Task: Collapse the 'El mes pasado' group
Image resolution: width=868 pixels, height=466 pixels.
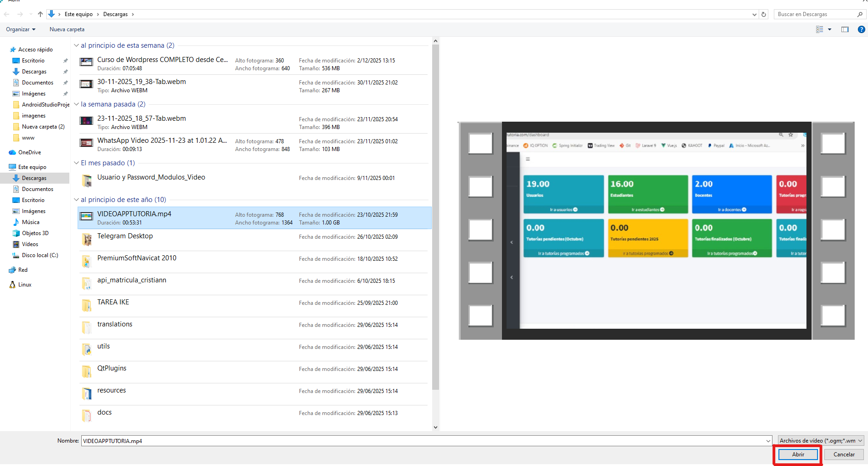Action: click(x=76, y=163)
